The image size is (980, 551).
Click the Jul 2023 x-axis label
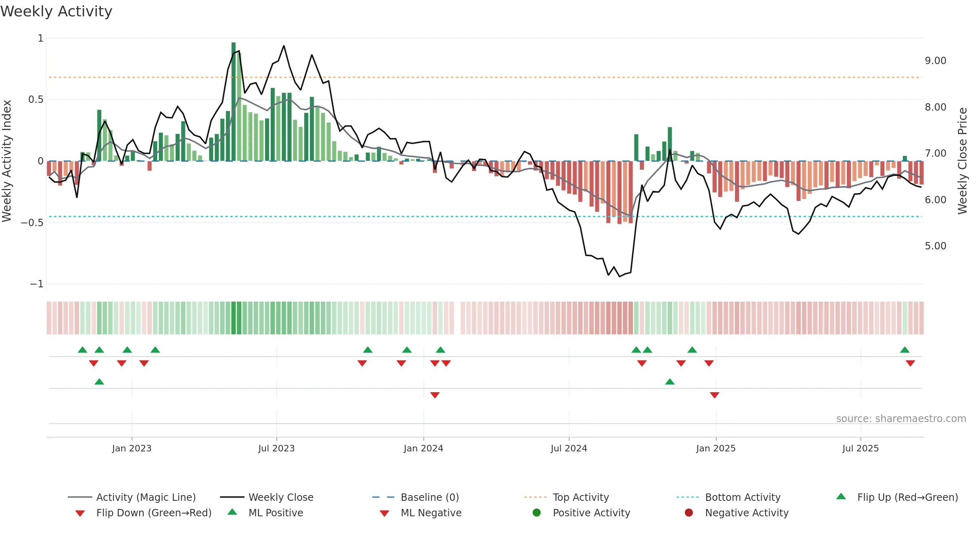276,448
